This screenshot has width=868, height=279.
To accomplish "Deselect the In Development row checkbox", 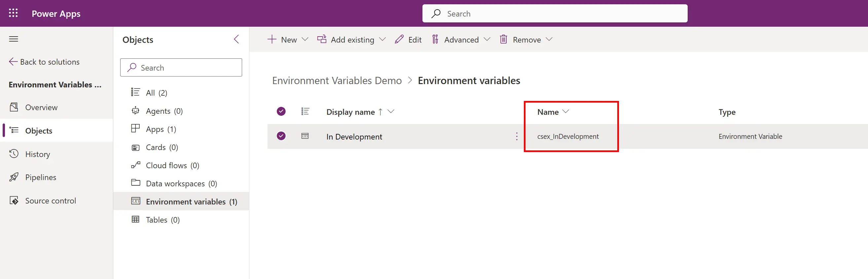I will pyautogui.click(x=281, y=136).
